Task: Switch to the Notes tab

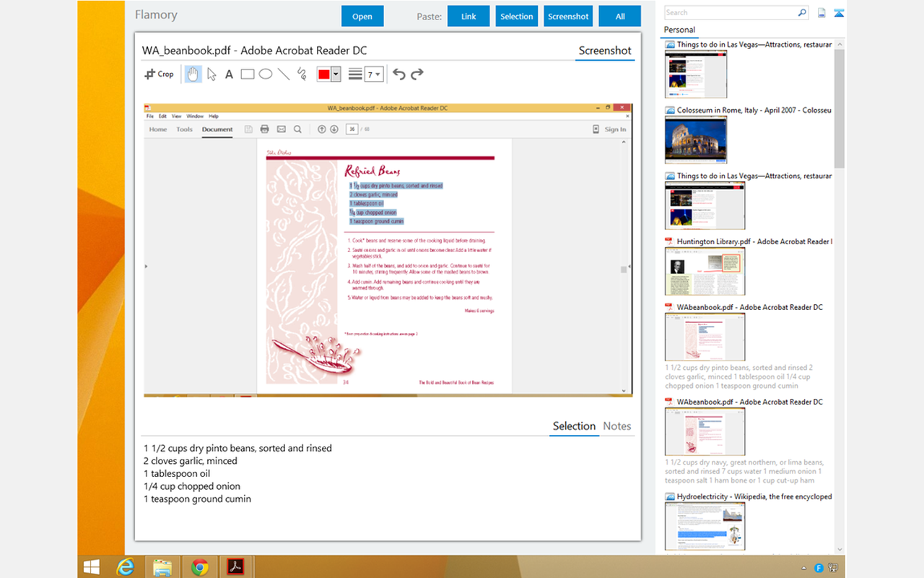Action: coord(617,426)
